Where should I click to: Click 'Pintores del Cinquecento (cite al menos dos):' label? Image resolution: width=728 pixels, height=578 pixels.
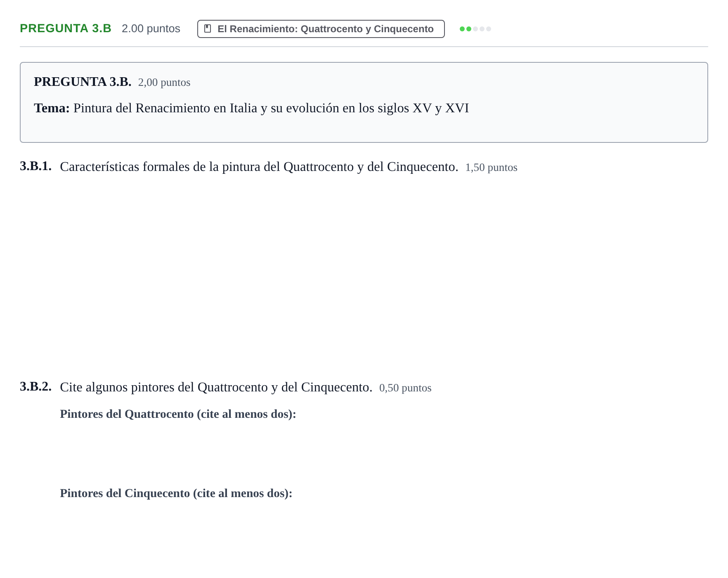[176, 493]
